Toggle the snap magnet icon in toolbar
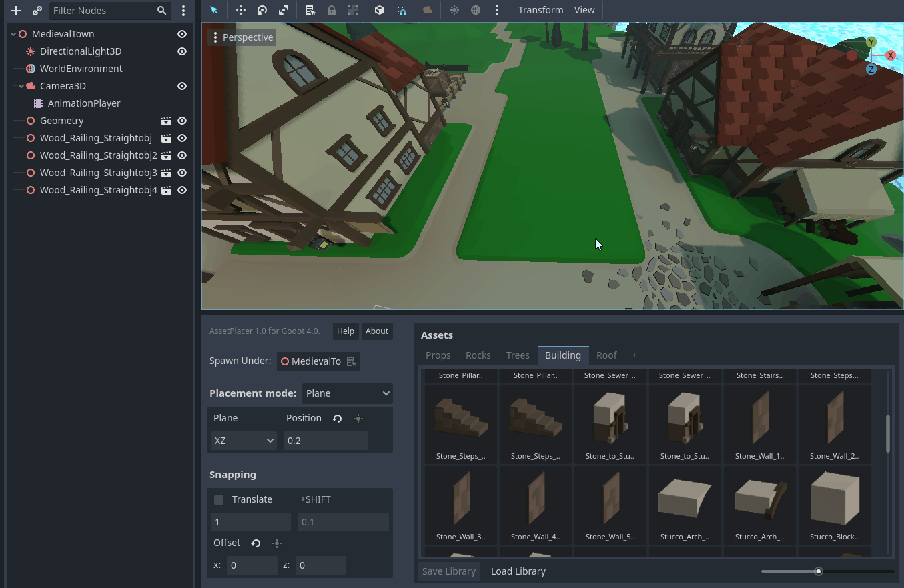This screenshot has width=904, height=588. click(x=401, y=10)
